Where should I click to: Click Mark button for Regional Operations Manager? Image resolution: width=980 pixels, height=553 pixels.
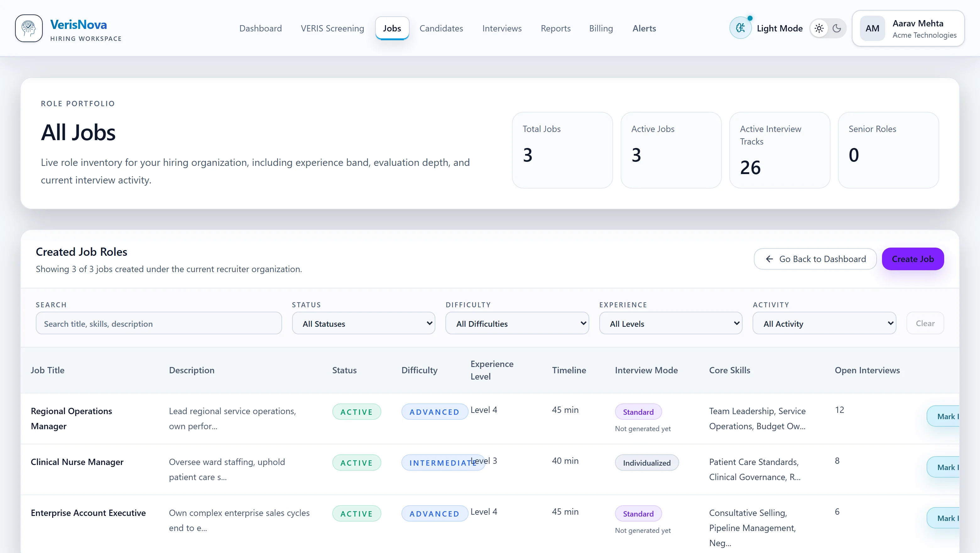click(943, 416)
